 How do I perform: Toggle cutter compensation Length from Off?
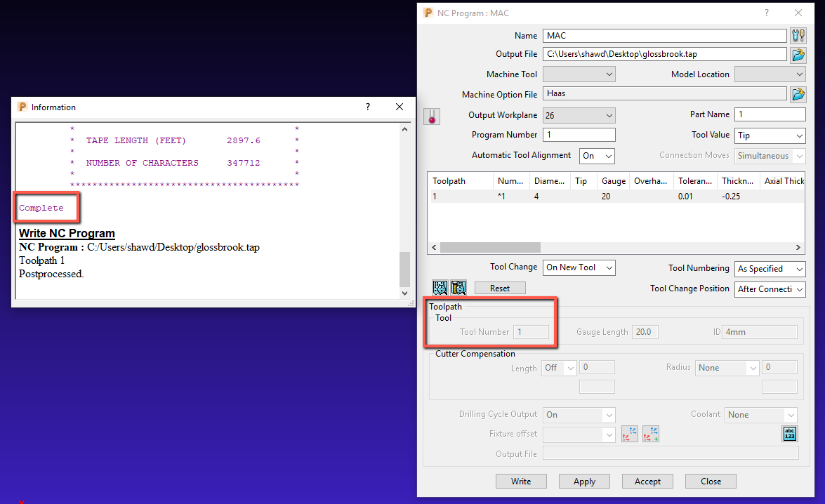pos(558,367)
